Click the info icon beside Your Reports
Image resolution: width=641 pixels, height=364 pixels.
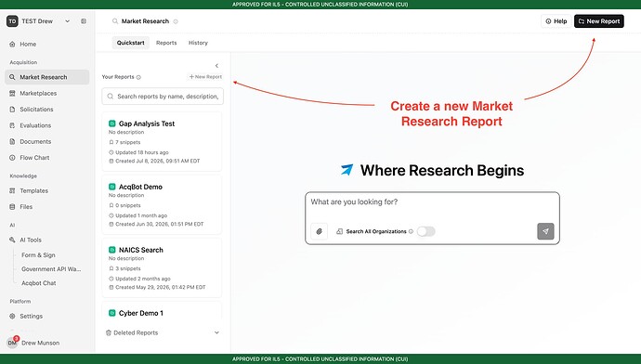tap(138, 77)
